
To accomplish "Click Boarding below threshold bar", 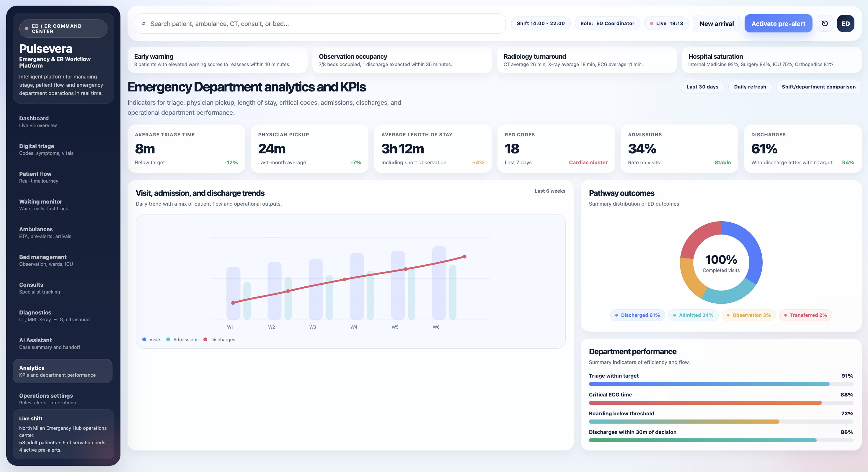I will (x=721, y=422).
